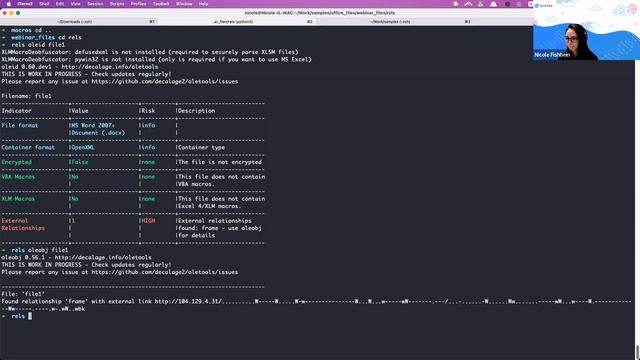Click the 'Filename: file1' line

pos(27,96)
